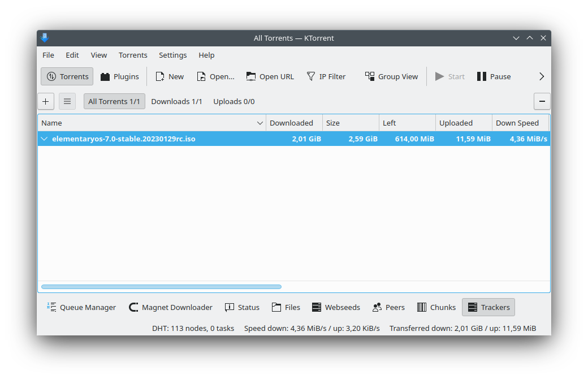Open the View menu

(98, 55)
